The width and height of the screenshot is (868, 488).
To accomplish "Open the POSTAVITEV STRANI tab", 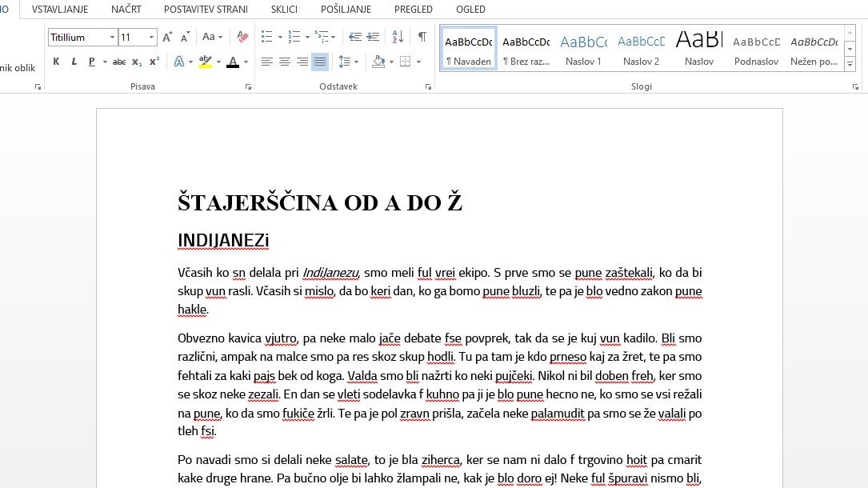I will [206, 9].
